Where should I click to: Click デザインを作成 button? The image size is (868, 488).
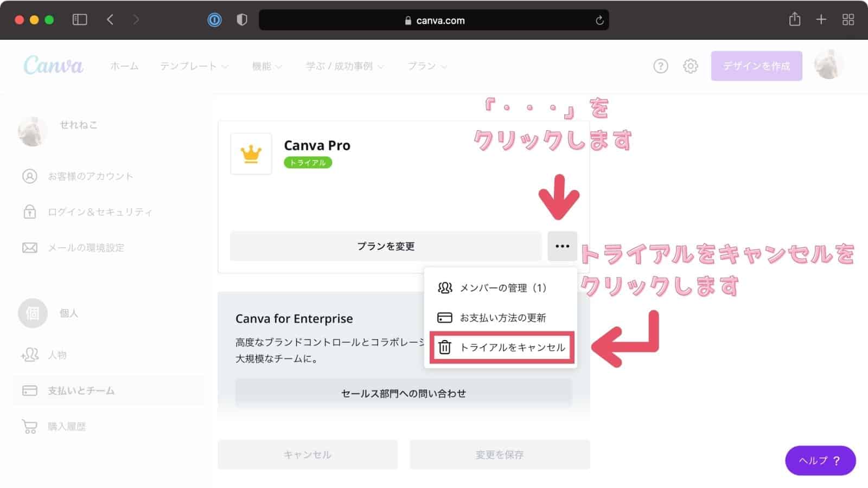[x=756, y=66]
